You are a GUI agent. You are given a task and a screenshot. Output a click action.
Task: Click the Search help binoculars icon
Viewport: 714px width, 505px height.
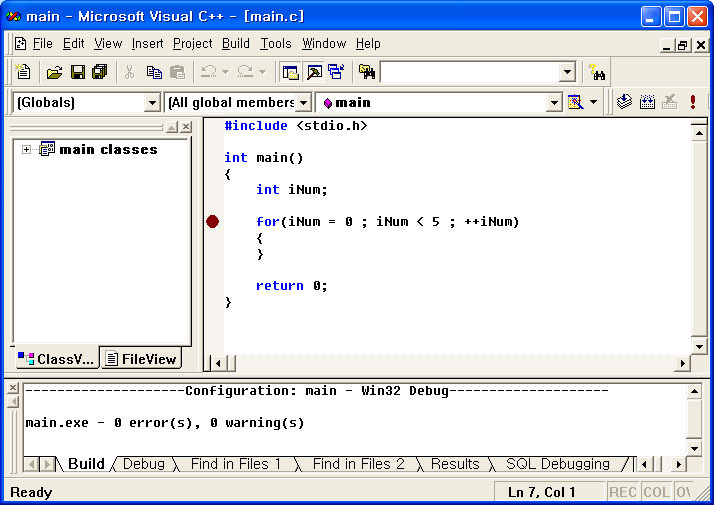click(597, 72)
